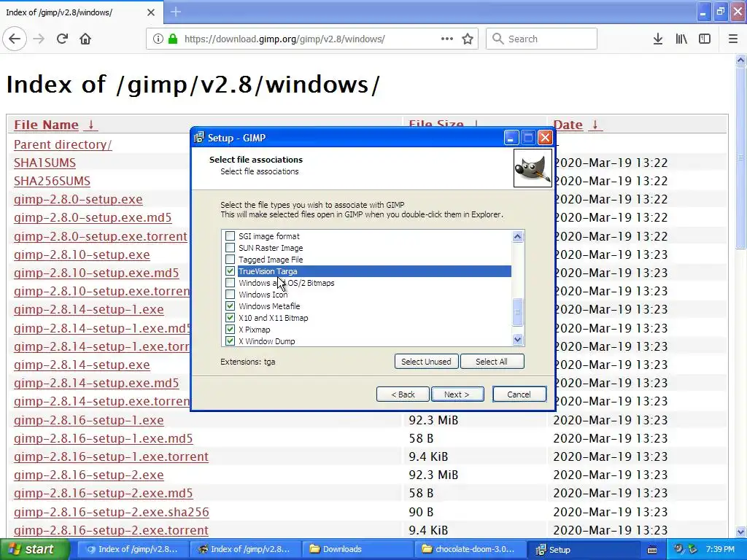Open SHA256SUMS file link
The image size is (747, 560).
click(52, 181)
